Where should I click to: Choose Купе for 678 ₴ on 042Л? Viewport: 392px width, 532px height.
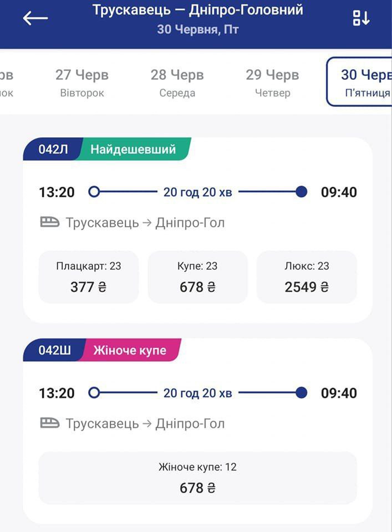pos(197,277)
